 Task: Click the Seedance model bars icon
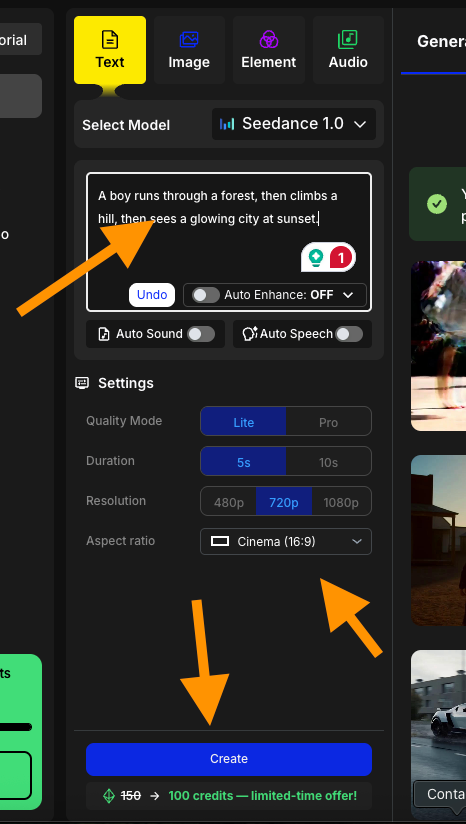(x=227, y=124)
